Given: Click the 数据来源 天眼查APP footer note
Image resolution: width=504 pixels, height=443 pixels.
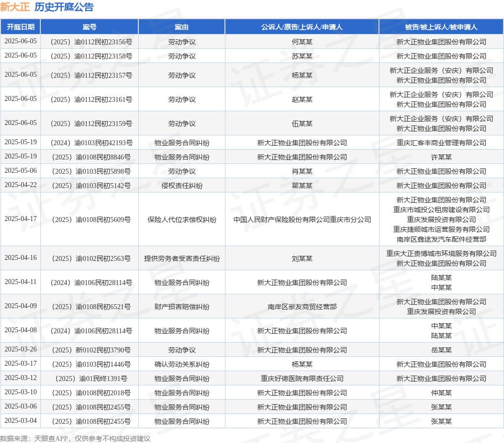Looking at the screenshot, I should (x=75, y=439).
